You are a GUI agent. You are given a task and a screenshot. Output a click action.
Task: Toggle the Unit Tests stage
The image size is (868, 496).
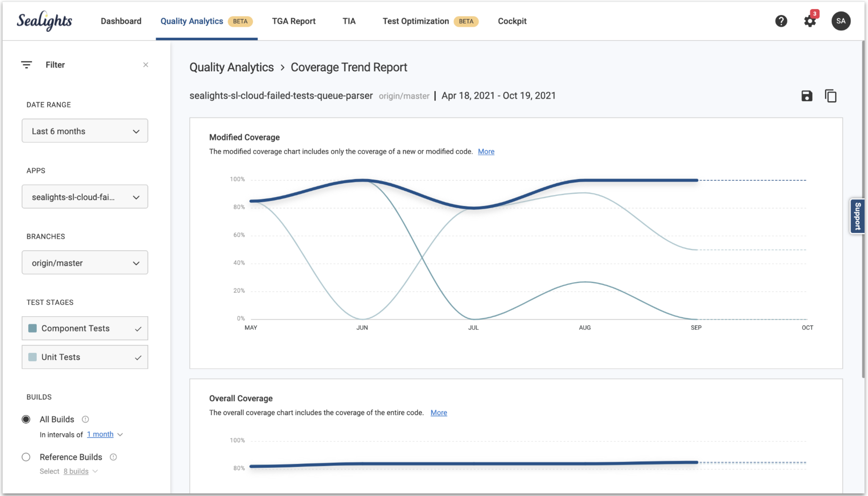(x=85, y=357)
